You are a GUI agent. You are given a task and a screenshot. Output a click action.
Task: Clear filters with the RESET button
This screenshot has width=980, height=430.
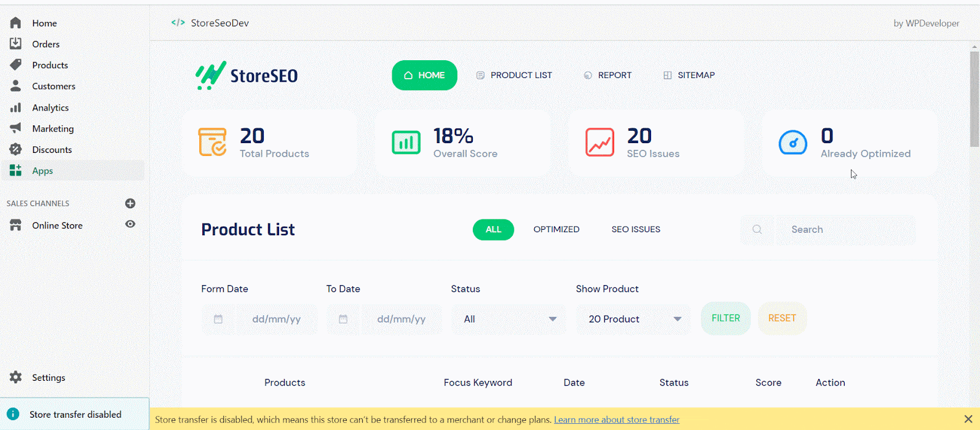(x=782, y=318)
